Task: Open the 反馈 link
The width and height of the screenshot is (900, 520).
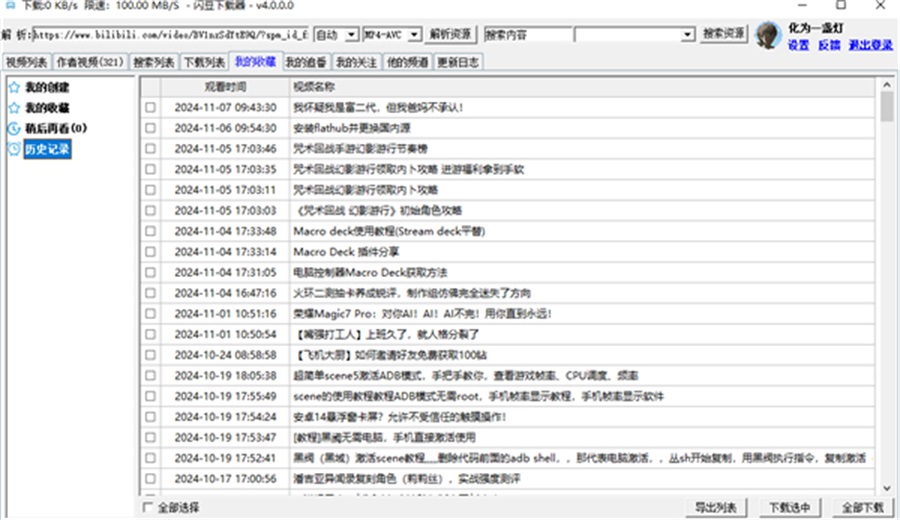Action: click(x=829, y=45)
